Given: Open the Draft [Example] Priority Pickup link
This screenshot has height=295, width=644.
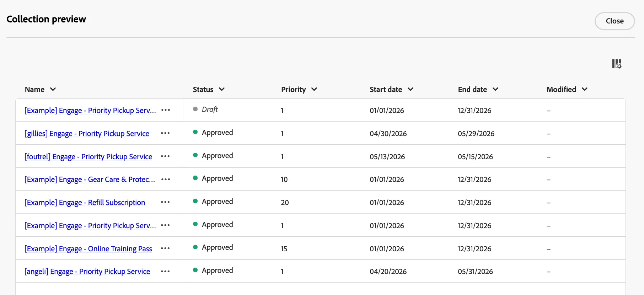Looking at the screenshot, I should coord(90,111).
